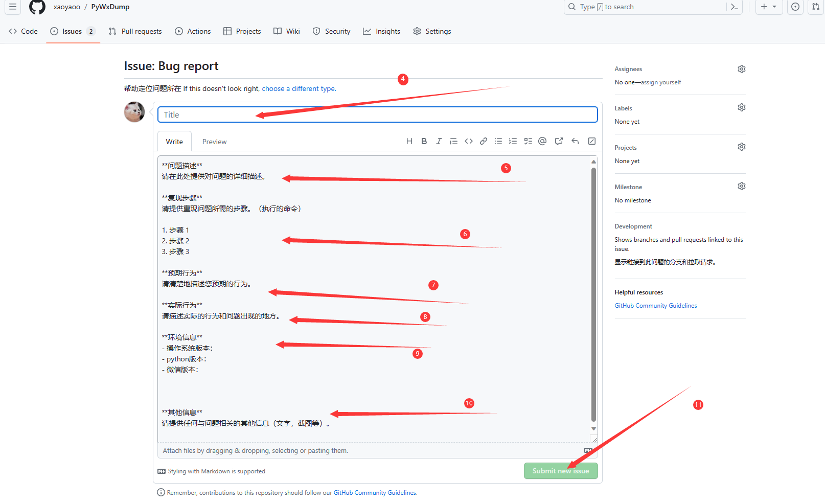Screen dimensions: 825x504
Task: Click the issue body text area scrollbar
Action: [x=593, y=294]
